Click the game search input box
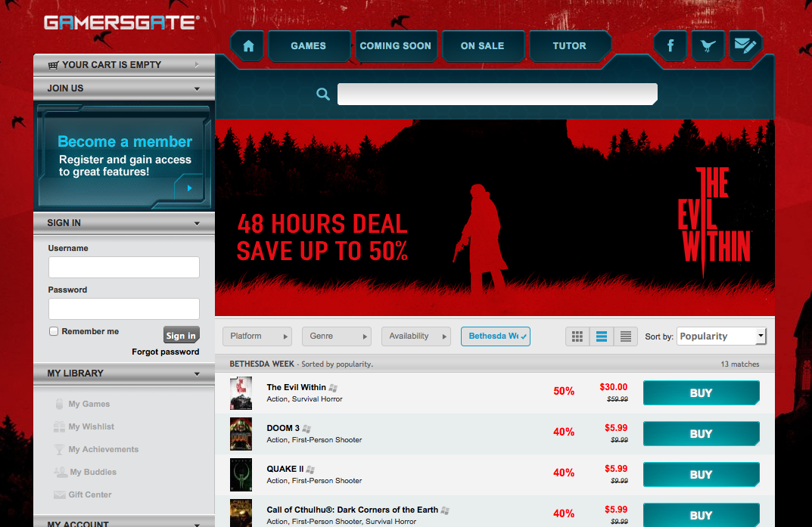Screen dimensions: 812x527 click(498, 94)
